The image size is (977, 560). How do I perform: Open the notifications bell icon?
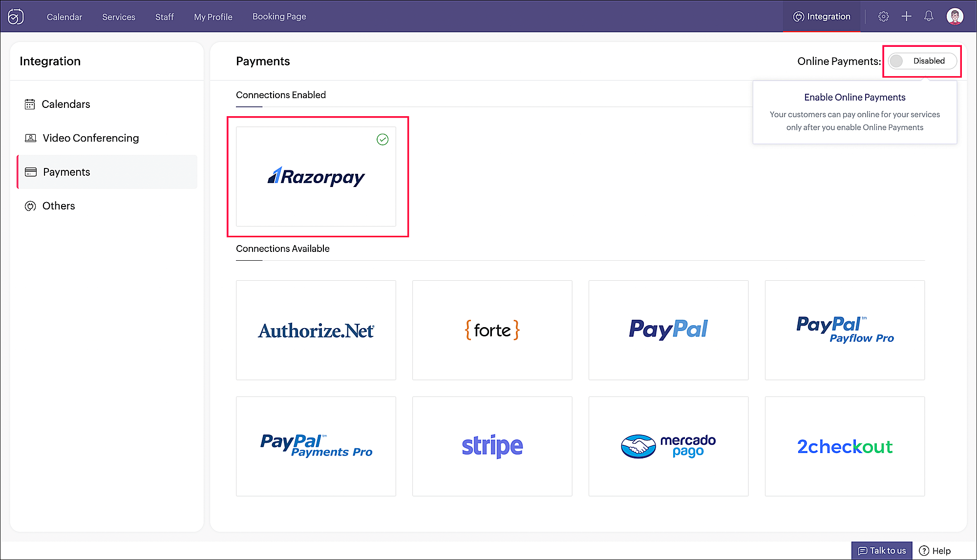(929, 17)
